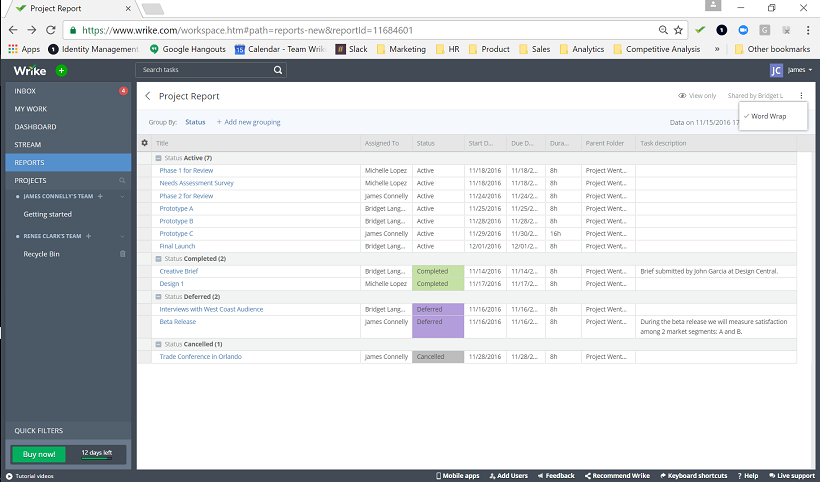Open the Recycle Bin folder
Screen dimensions: 820x482
pos(41,254)
